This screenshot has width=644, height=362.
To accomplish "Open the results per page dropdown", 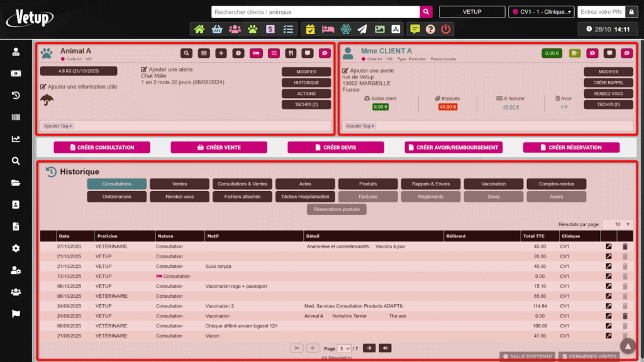I will 617,224.
